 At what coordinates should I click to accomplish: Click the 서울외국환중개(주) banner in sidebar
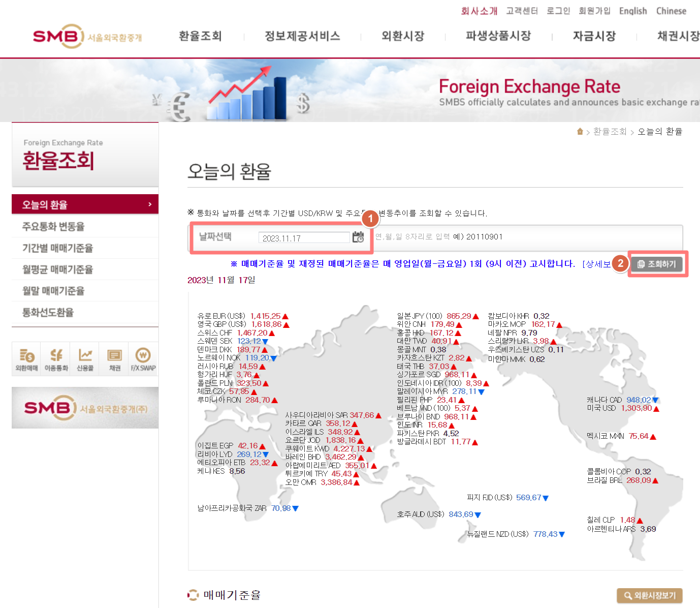click(85, 408)
